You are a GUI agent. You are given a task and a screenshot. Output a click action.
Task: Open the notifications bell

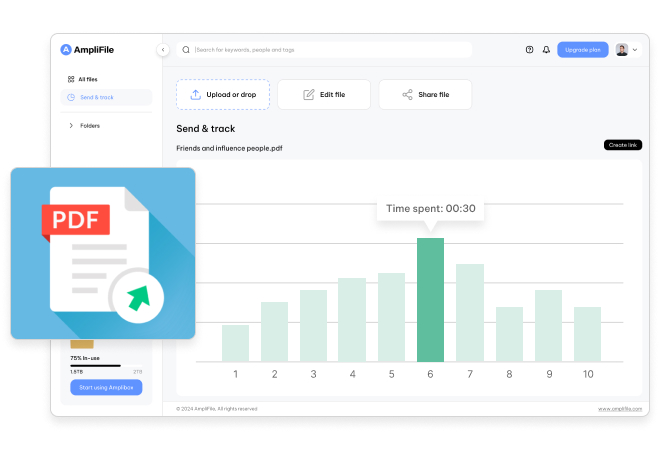pos(546,49)
